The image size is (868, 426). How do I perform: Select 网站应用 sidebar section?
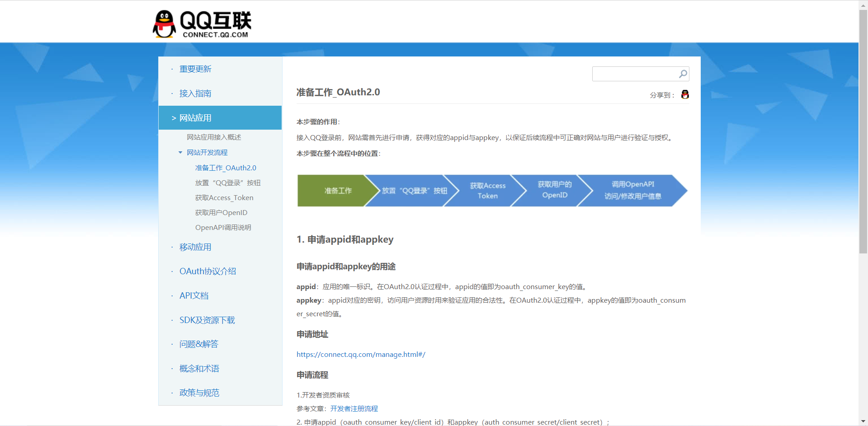220,118
